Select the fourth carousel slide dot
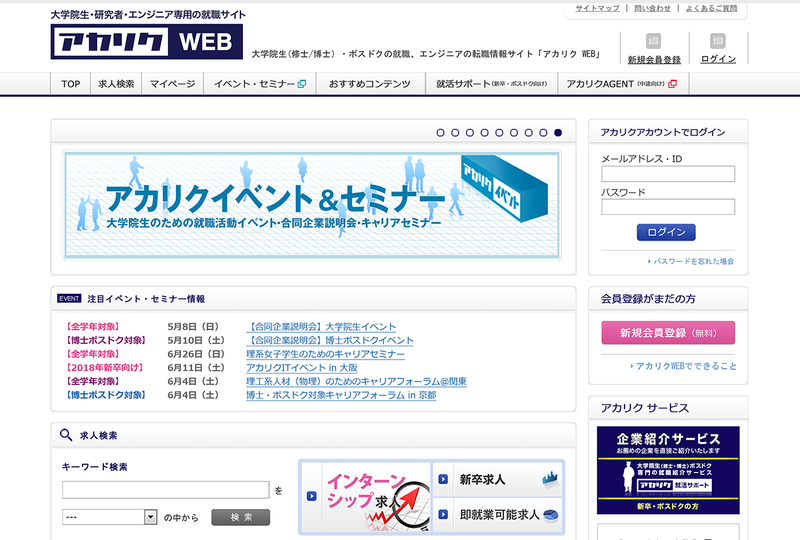 485,133
